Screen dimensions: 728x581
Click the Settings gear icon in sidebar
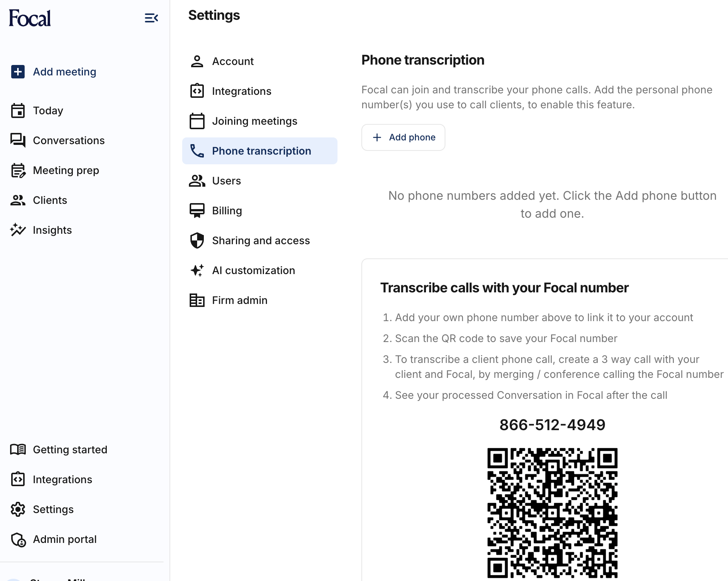(18, 509)
